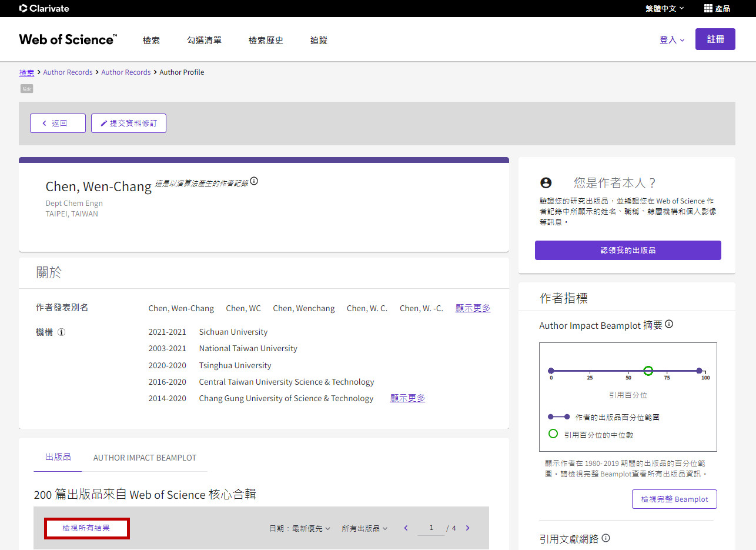Click Central Taiwan University Science & Technology
The image size is (756, 550).
(287, 382)
